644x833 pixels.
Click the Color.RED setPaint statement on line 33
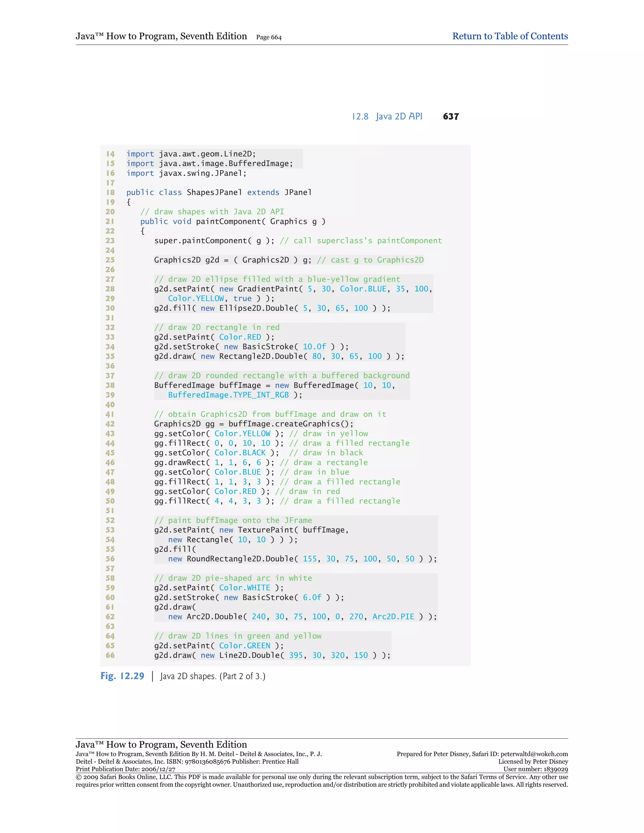pos(214,337)
